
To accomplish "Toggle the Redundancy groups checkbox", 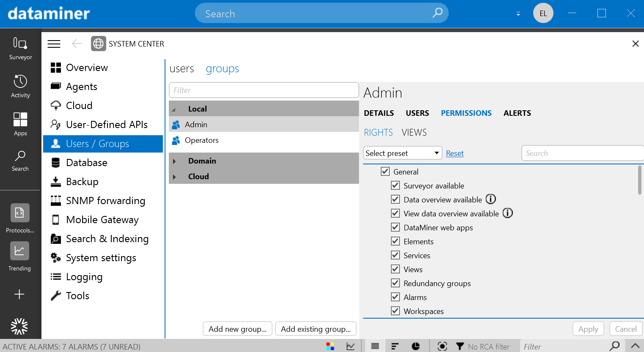I will pyautogui.click(x=395, y=283).
